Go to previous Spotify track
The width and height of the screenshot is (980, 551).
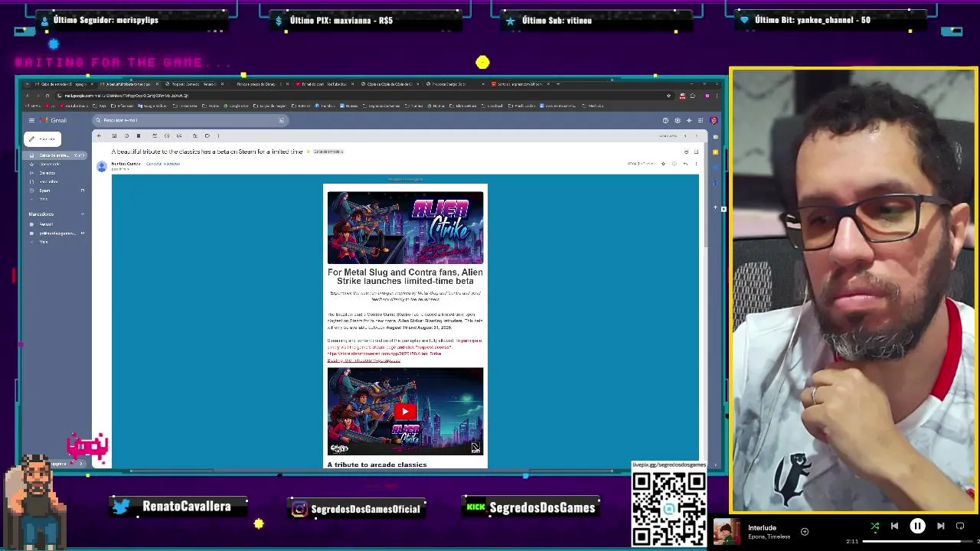click(x=894, y=526)
